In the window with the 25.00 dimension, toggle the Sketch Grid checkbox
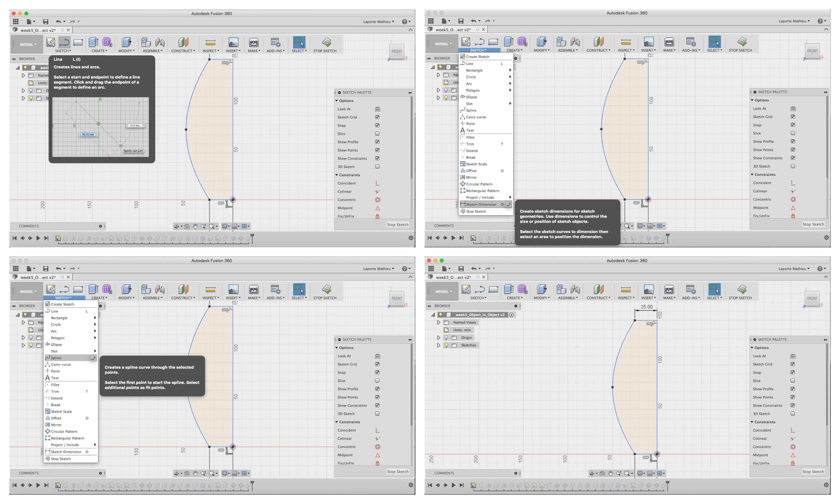 coord(792,364)
